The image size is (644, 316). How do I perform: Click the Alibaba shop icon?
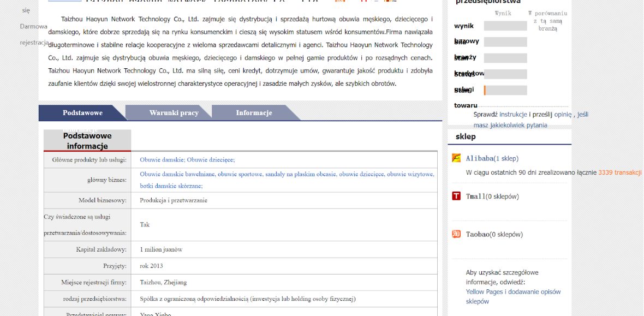[x=456, y=158]
